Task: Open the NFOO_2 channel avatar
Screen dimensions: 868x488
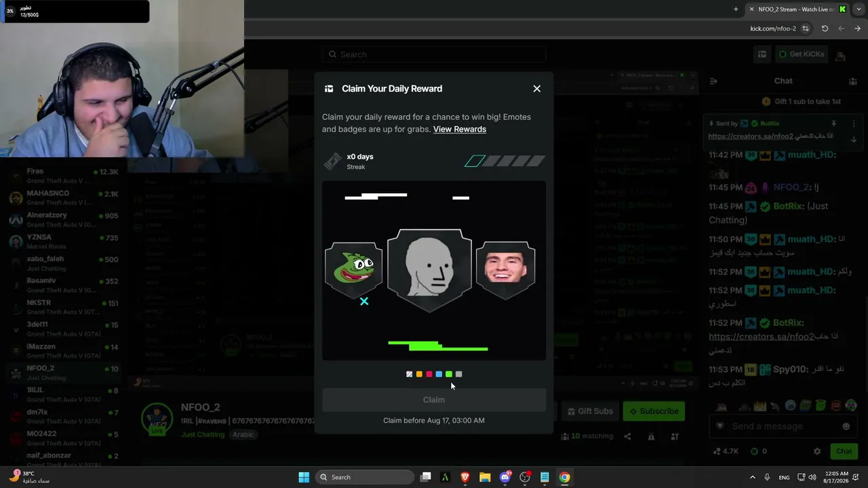Action: click(x=157, y=419)
